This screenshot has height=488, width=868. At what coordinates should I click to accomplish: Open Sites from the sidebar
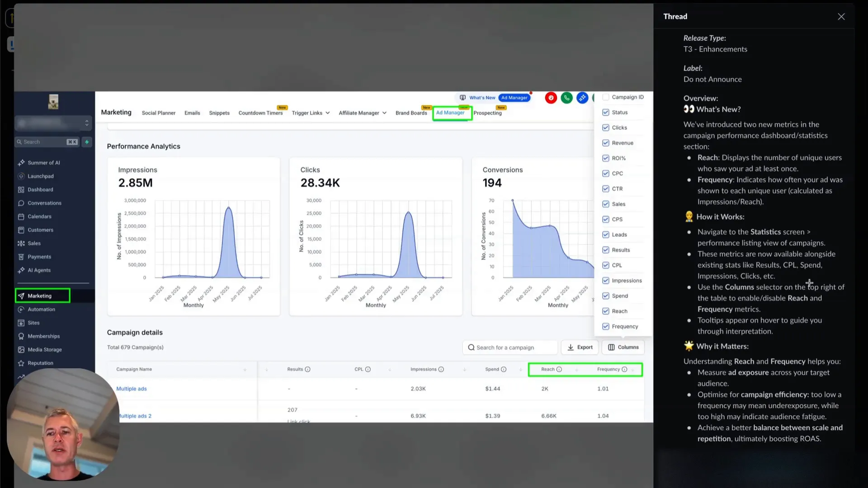pyautogui.click(x=33, y=323)
